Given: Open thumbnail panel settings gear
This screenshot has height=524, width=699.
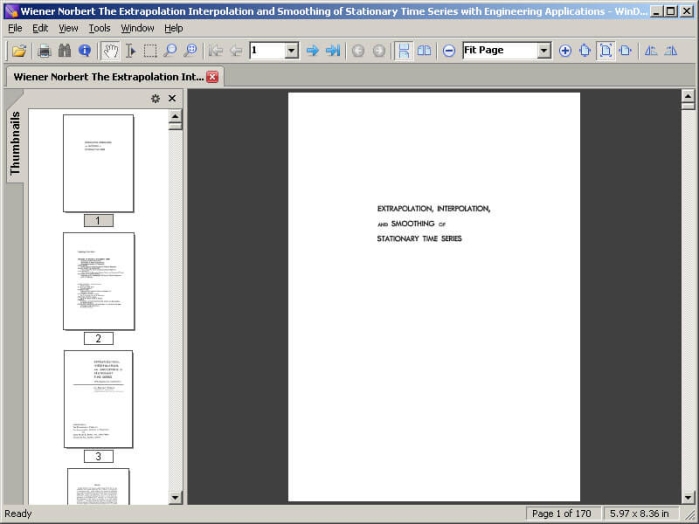Looking at the screenshot, I should 155,99.
